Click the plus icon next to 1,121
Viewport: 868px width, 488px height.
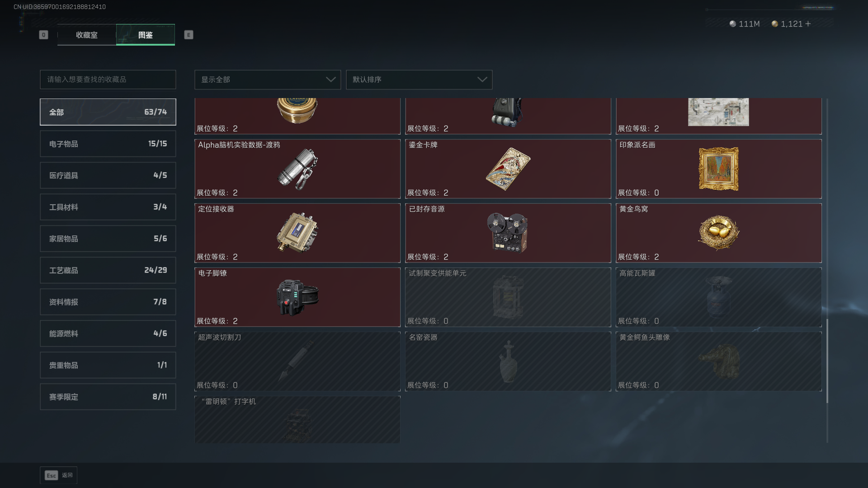click(808, 23)
